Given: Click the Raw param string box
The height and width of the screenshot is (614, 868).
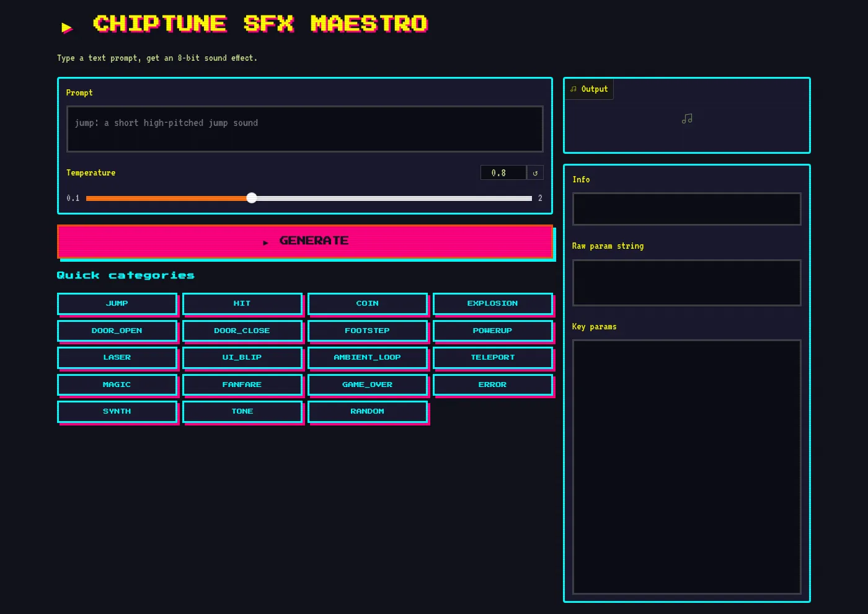Looking at the screenshot, I should pyautogui.click(x=687, y=283).
